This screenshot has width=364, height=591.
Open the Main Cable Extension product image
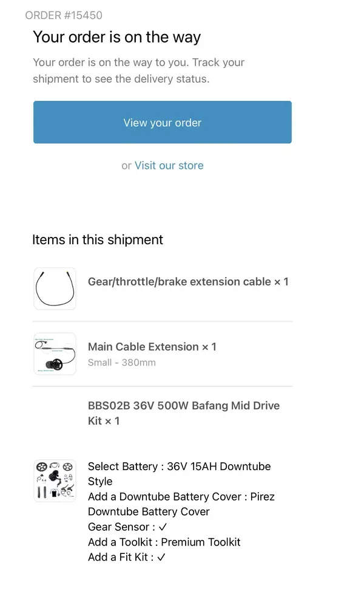pos(55,354)
